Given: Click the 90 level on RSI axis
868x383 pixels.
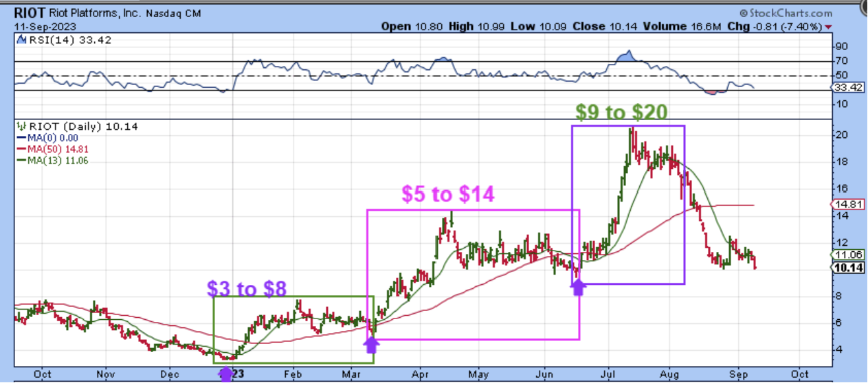Looking at the screenshot, I should pyautogui.click(x=841, y=47).
